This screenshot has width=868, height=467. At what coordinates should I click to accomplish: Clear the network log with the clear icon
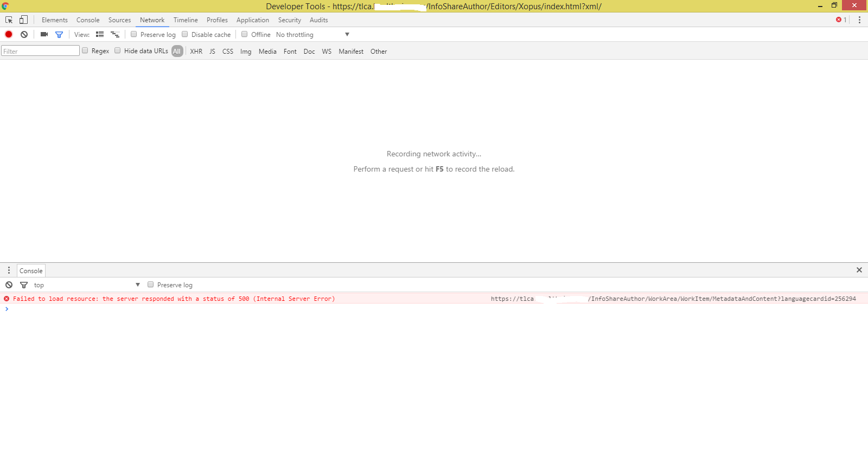pyautogui.click(x=24, y=34)
